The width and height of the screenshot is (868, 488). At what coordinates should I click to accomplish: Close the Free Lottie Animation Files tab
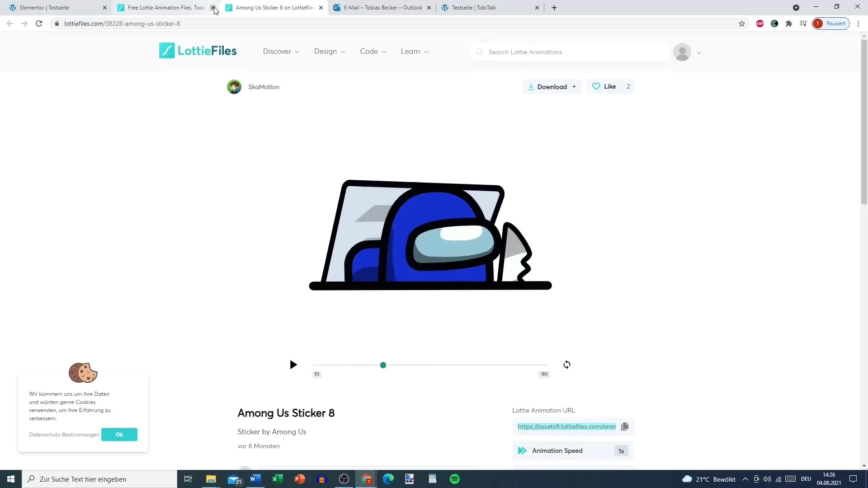pos(213,8)
